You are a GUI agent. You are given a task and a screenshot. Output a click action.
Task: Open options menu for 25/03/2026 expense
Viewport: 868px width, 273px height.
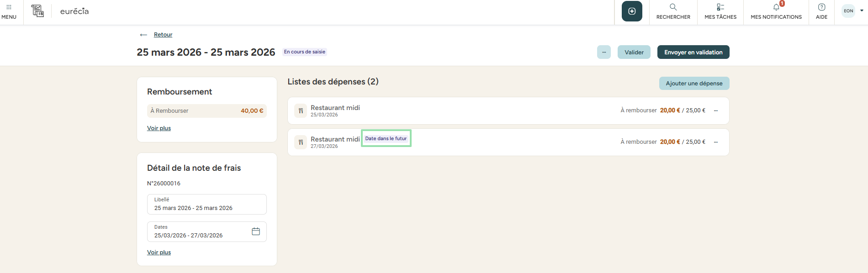[716, 110]
